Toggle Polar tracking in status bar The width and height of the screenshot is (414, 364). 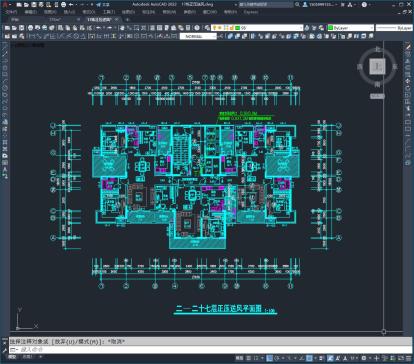point(276,358)
